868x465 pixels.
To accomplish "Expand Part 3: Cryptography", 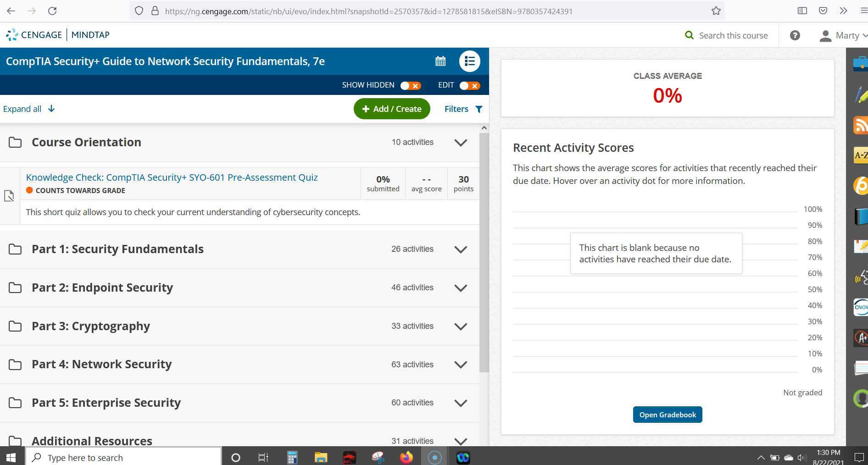I will (461, 326).
